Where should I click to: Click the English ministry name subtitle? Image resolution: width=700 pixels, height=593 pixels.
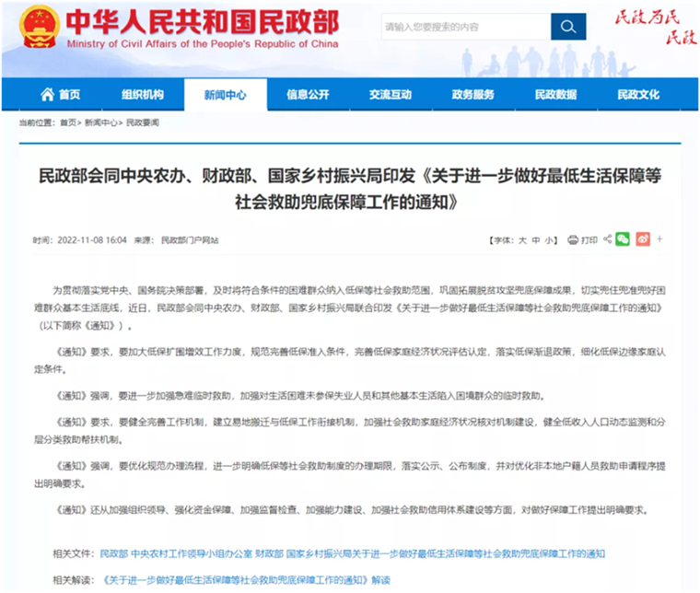pyautogui.click(x=203, y=43)
